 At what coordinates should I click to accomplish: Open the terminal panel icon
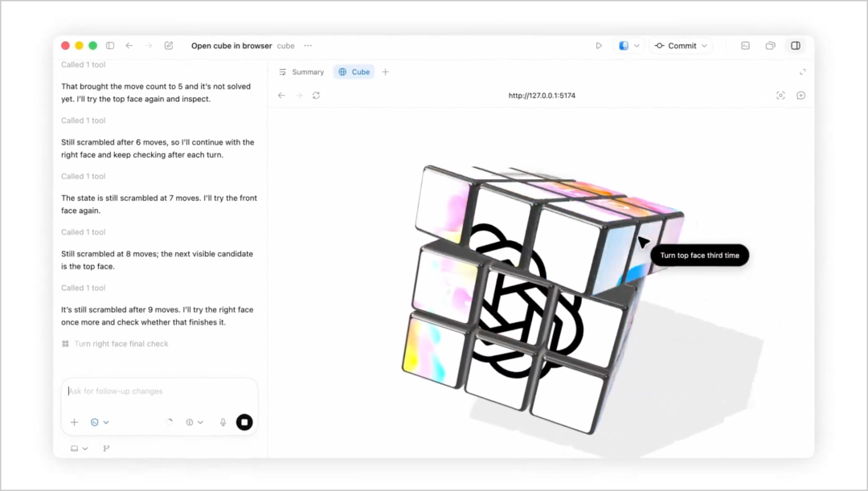pos(746,46)
